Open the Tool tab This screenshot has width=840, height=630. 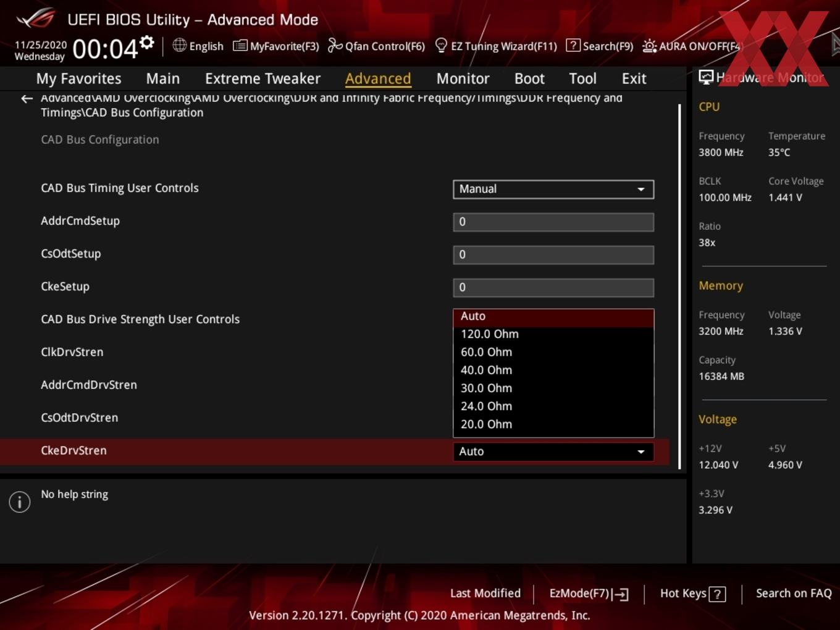[x=582, y=78]
